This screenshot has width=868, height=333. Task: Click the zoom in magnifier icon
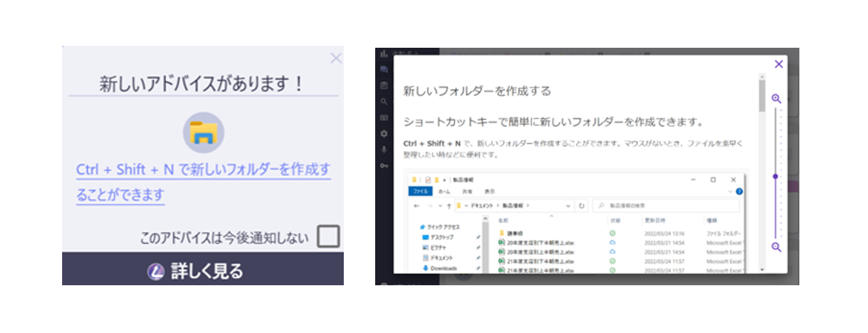(x=776, y=99)
